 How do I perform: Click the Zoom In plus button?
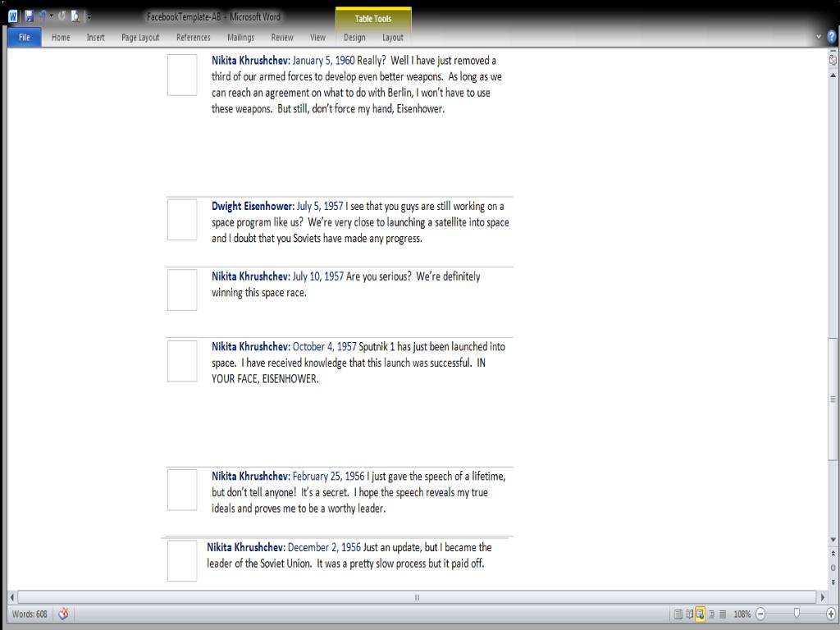pyautogui.click(x=831, y=614)
